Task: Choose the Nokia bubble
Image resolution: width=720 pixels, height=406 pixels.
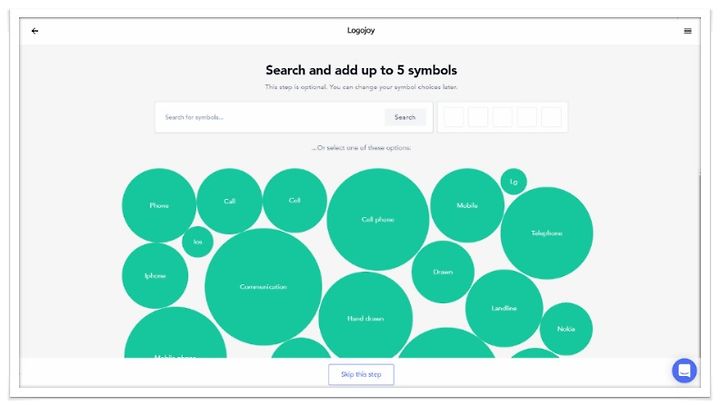Action: pos(566,329)
